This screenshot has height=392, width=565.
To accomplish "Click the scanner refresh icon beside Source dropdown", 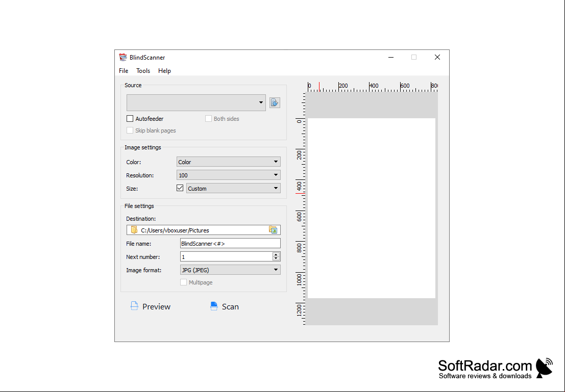I will [x=275, y=103].
